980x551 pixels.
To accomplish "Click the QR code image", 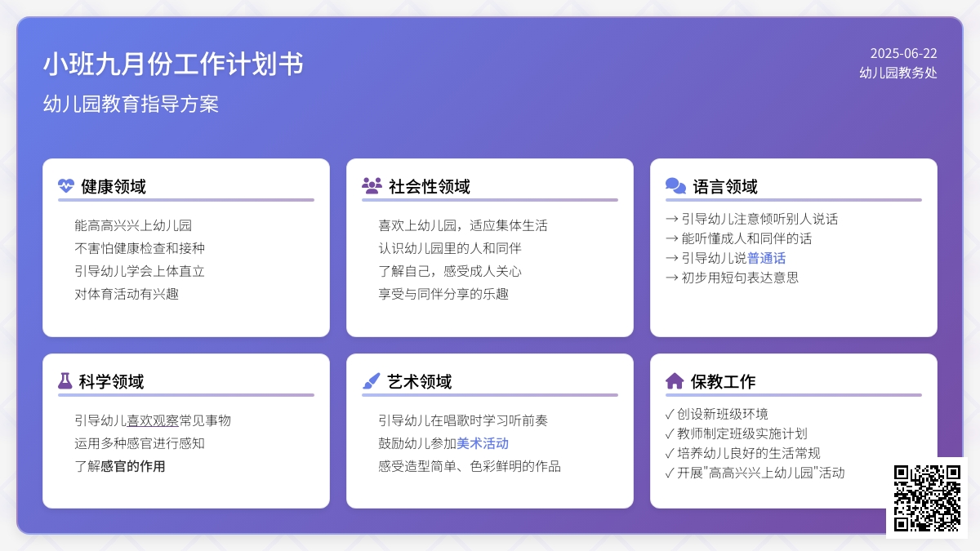I will [x=927, y=498].
